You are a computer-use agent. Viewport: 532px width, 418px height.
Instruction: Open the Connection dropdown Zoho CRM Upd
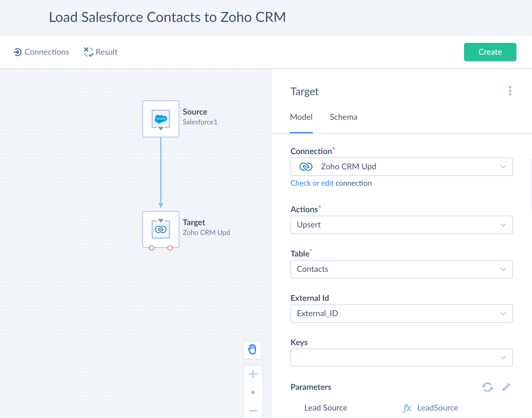point(401,167)
